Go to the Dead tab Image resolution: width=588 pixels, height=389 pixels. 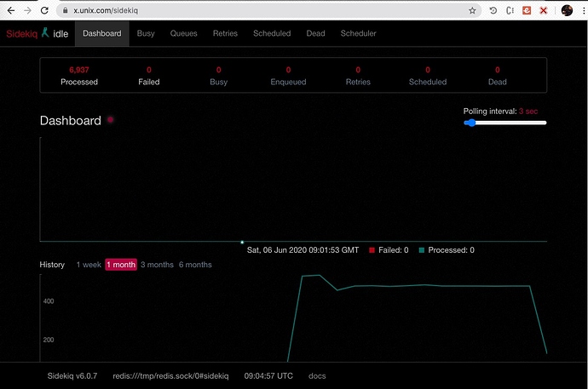315,34
